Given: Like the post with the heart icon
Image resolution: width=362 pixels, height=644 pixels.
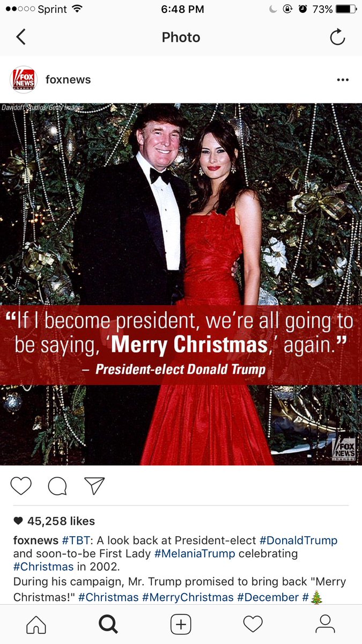Looking at the screenshot, I should click(x=21, y=486).
